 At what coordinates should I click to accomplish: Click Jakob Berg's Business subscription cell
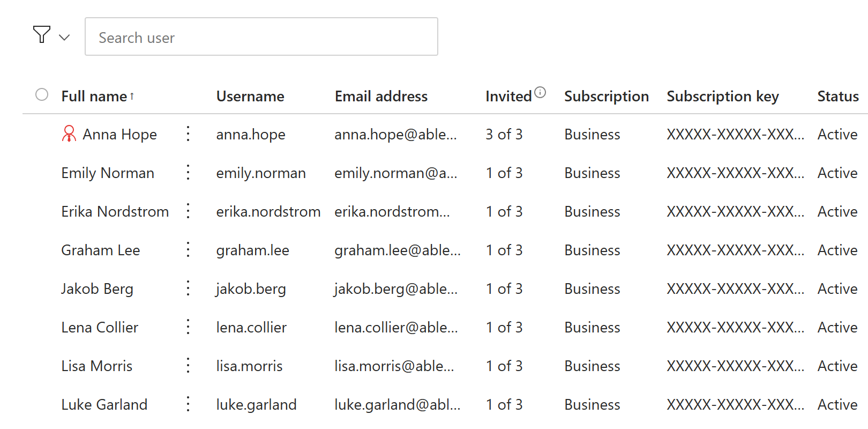coord(592,289)
